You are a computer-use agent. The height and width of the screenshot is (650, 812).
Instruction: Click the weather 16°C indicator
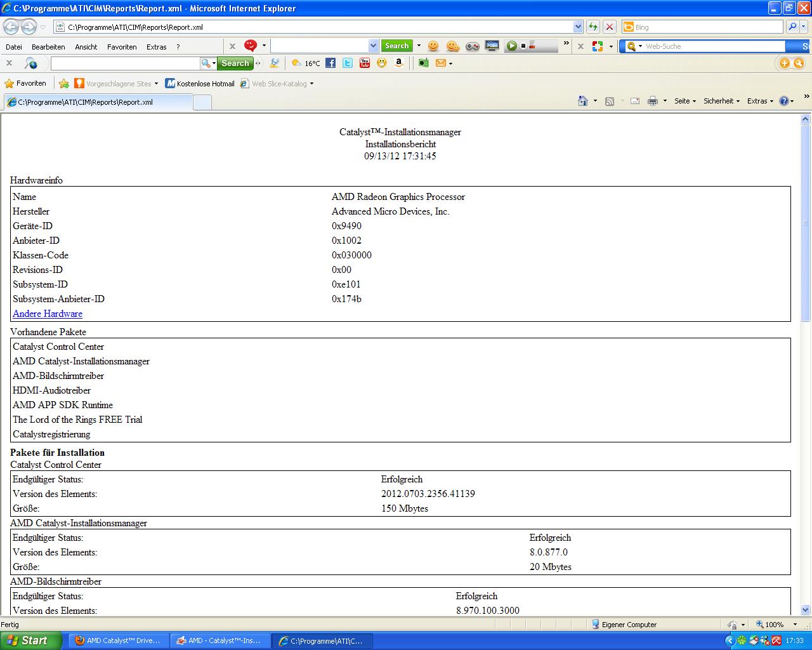[x=306, y=63]
